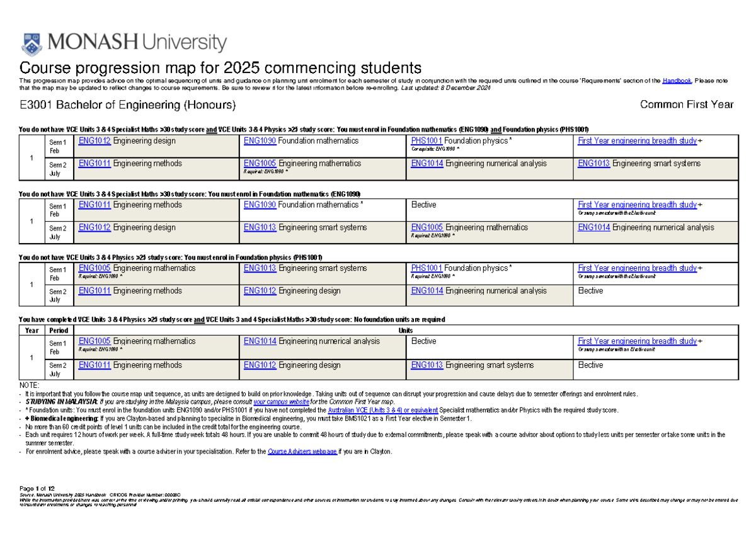
Task: Select the 'Course progression map' page title
Action: tap(220, 68)
